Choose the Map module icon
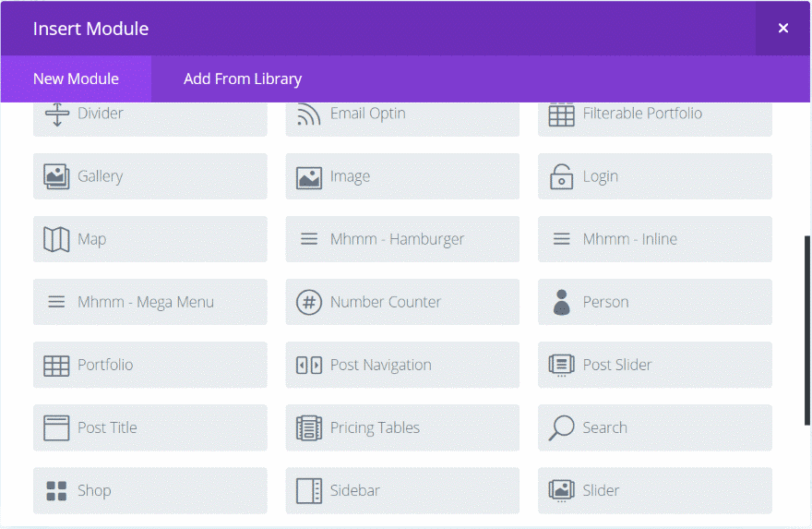The height and width of the screenshot is (529, 812). click(56, 239)
